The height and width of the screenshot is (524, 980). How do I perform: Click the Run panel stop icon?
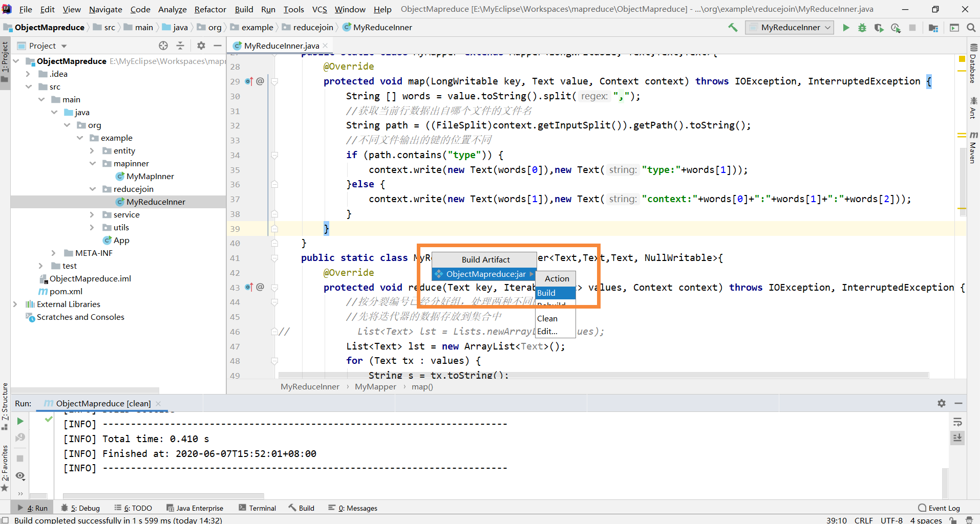click(x=20, y=458)
